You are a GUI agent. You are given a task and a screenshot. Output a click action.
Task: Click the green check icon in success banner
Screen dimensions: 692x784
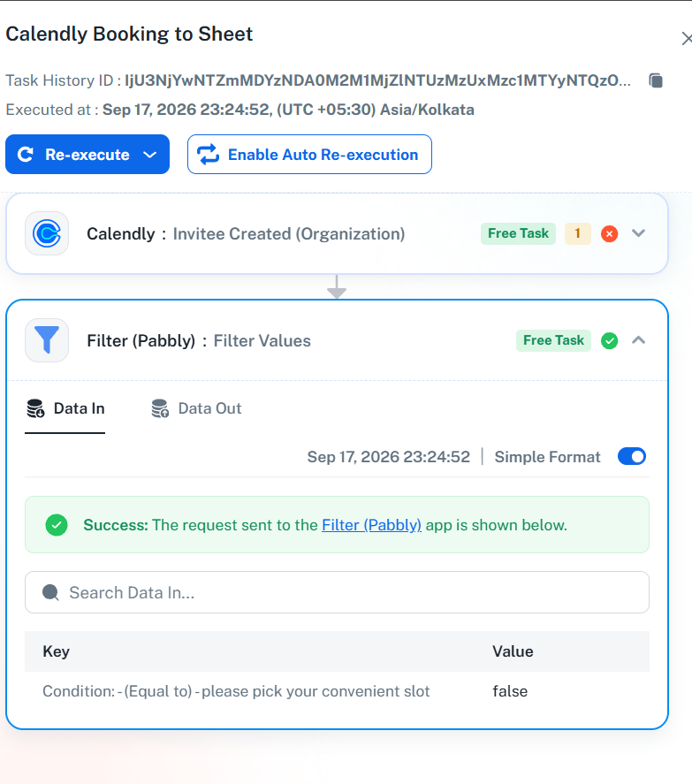[57, 525]
